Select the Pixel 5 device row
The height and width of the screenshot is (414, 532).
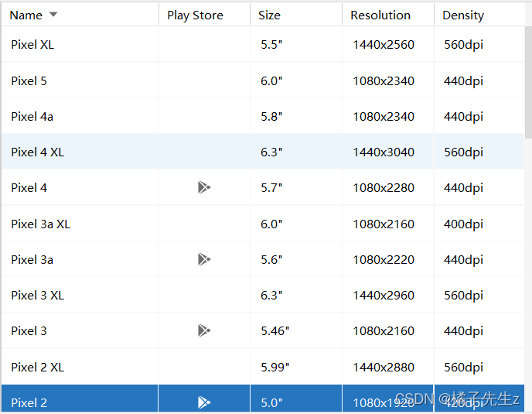(263, 80)
